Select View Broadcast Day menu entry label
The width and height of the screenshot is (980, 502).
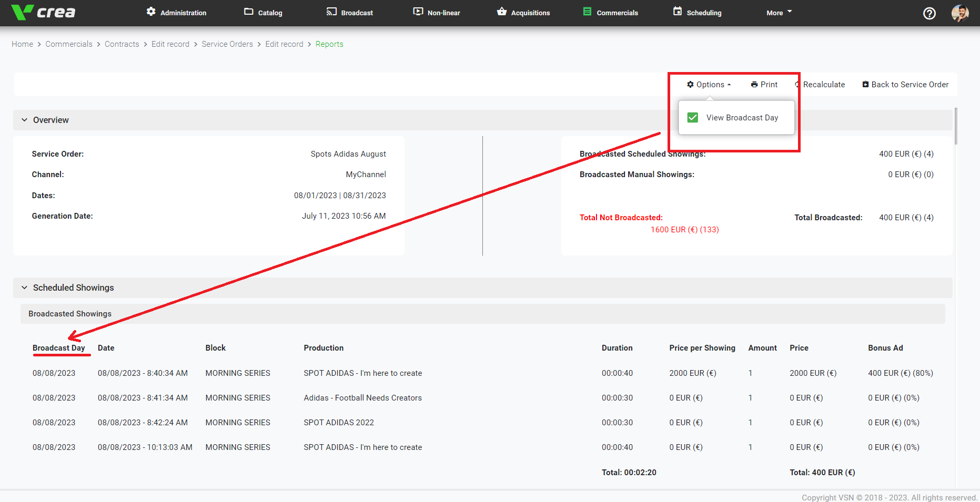pyautogui.click(x=742, y=118)
